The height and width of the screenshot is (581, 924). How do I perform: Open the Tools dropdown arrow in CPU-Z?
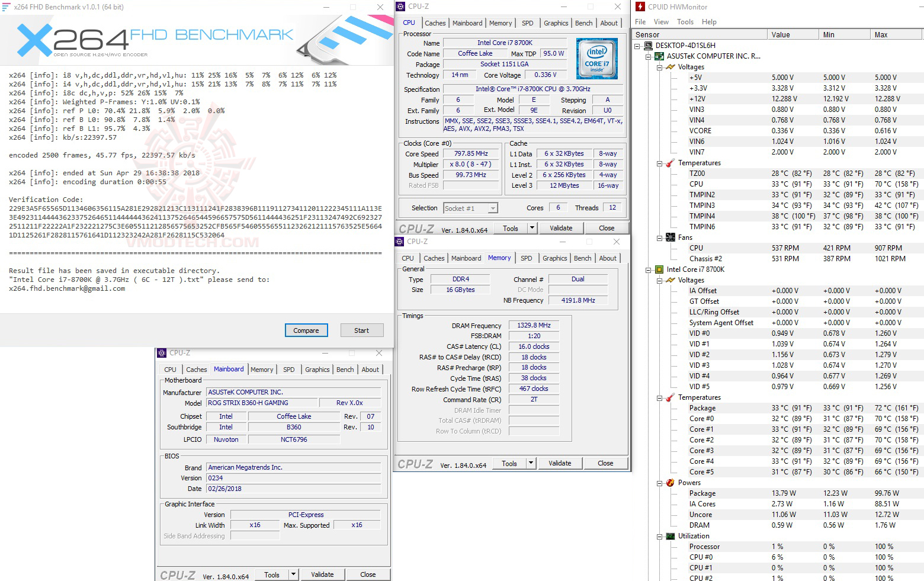pos(531,228)
